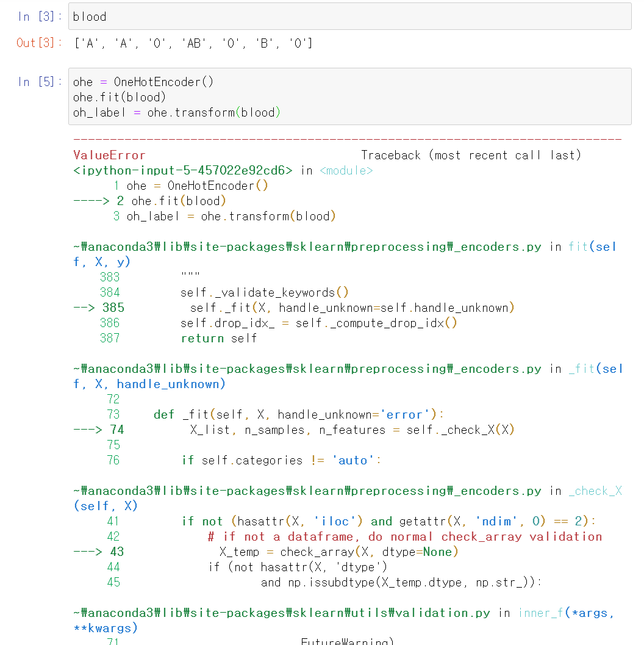Click the 'blood' input cell
644x645 pixels.
(x=349, y=16)
